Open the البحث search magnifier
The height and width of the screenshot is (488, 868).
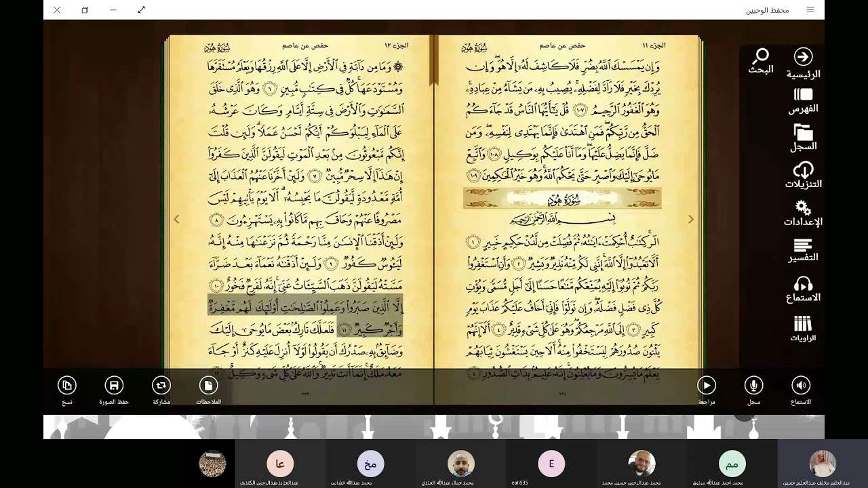pos(762,57)
